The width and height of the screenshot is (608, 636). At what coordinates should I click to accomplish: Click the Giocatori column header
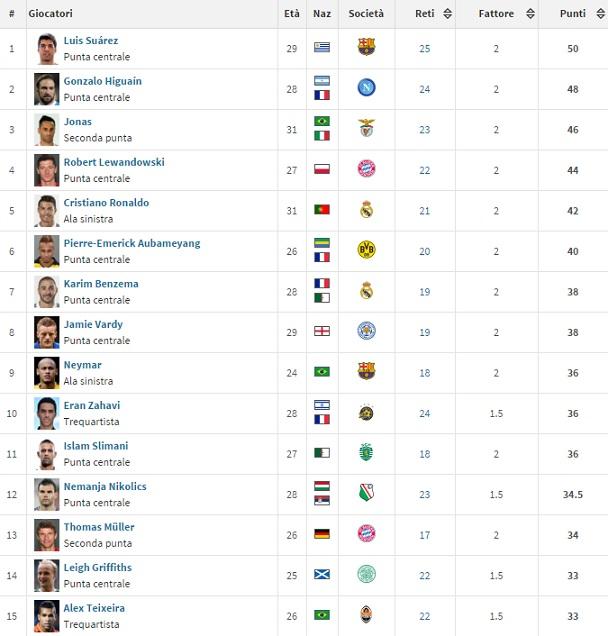point(51,14)
